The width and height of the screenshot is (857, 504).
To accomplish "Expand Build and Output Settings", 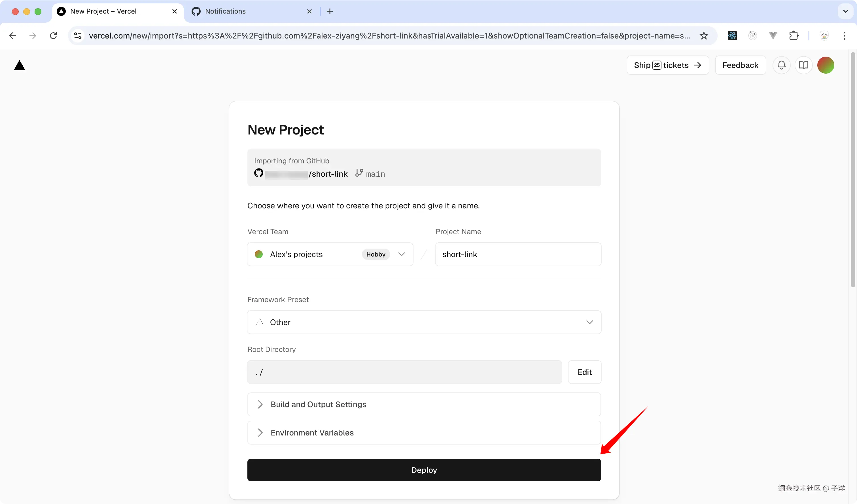I will point(424,404).
